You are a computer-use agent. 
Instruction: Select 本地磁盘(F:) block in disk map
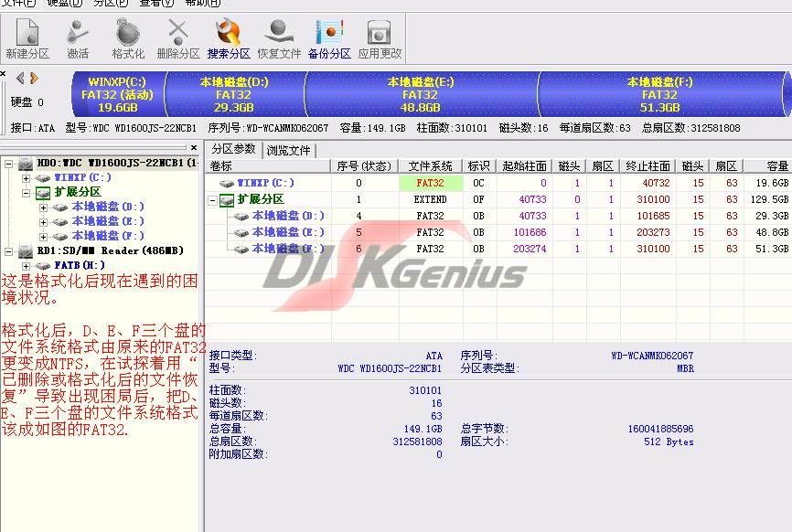(x=660, y=94)
